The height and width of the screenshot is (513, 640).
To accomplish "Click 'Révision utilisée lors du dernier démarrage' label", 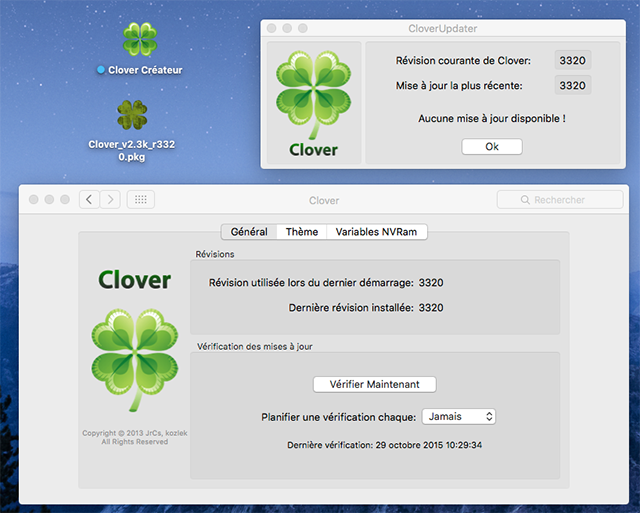I will point(311,283).
